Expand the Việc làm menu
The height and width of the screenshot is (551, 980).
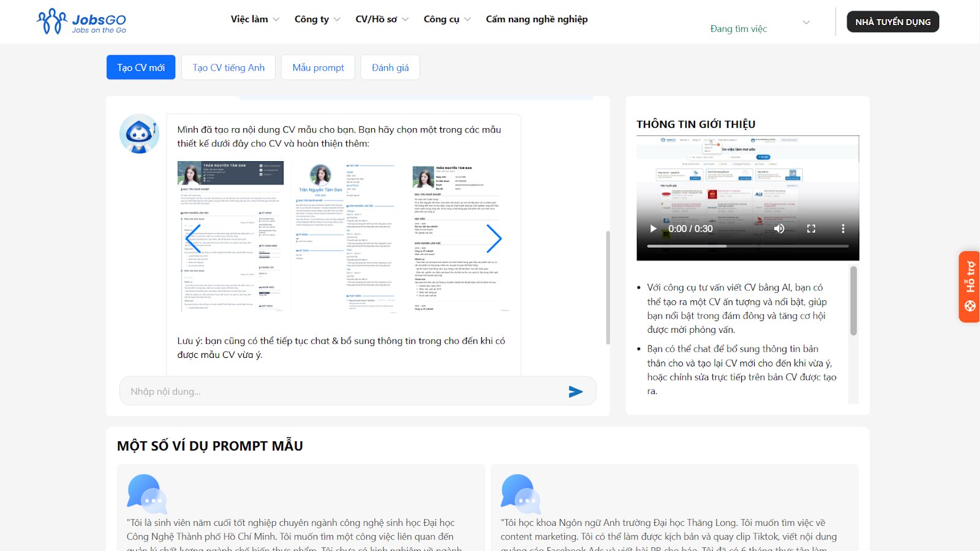tap(254, 19)
